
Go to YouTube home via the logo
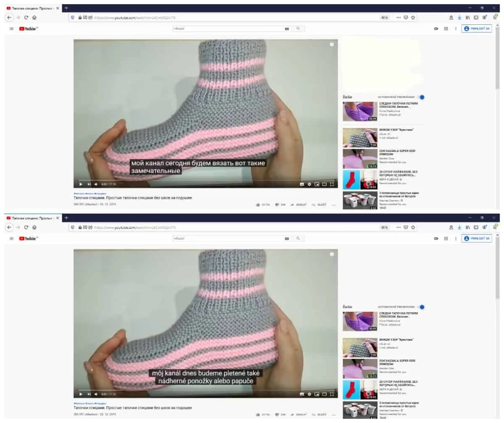coord(26,28)
